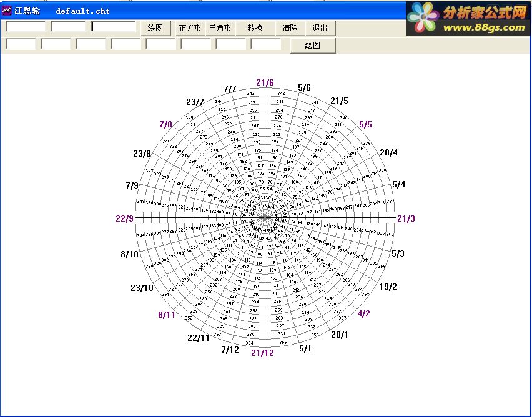Focus the middle input field of the three-field row

point(68,26)
